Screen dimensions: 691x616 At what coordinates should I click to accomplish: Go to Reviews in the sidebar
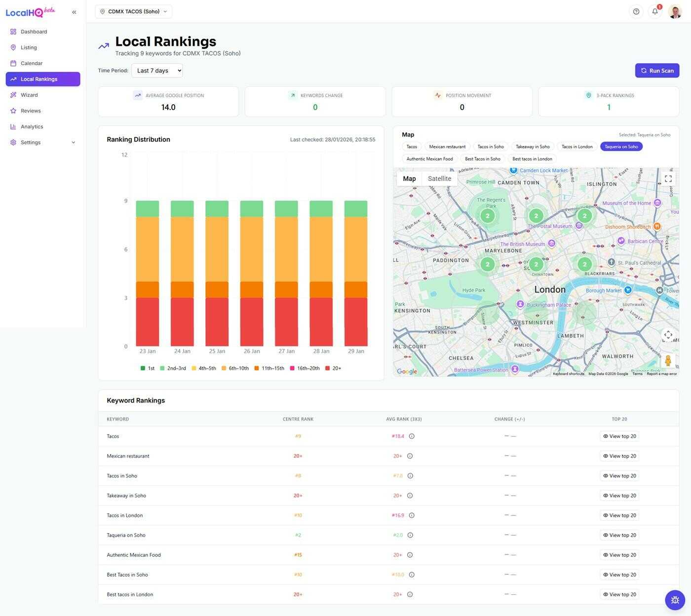31,111
